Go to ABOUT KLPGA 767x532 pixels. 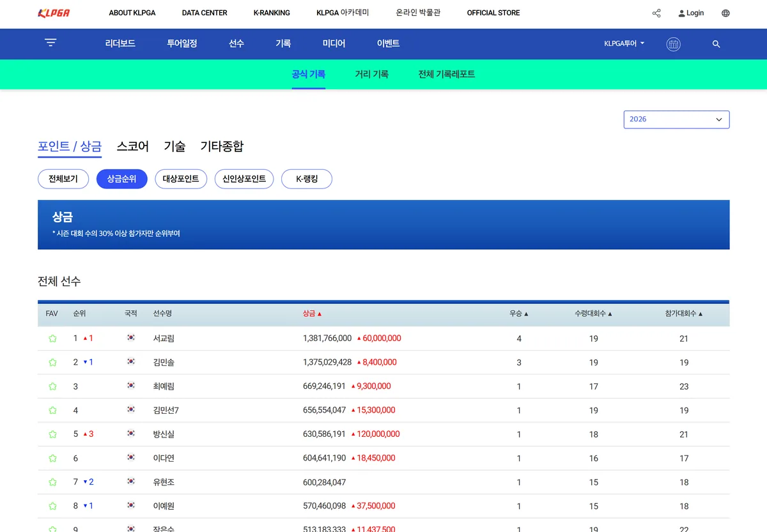[x=132, y=13]
